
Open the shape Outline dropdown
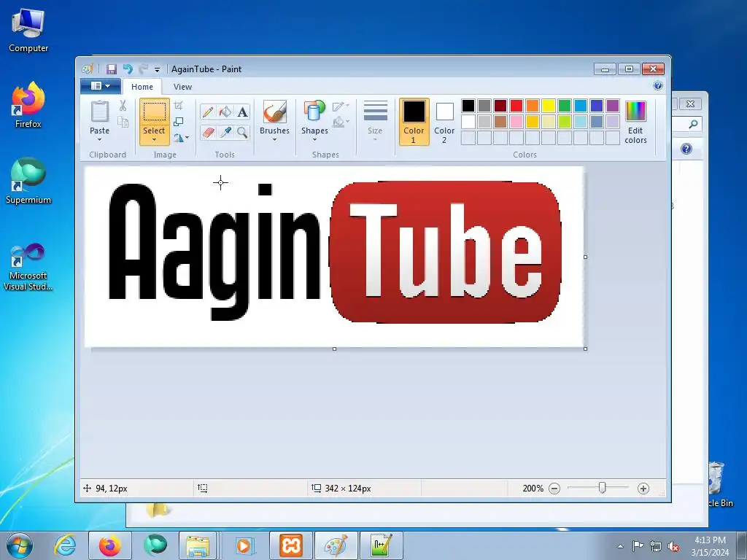click(x=341, y=106)
